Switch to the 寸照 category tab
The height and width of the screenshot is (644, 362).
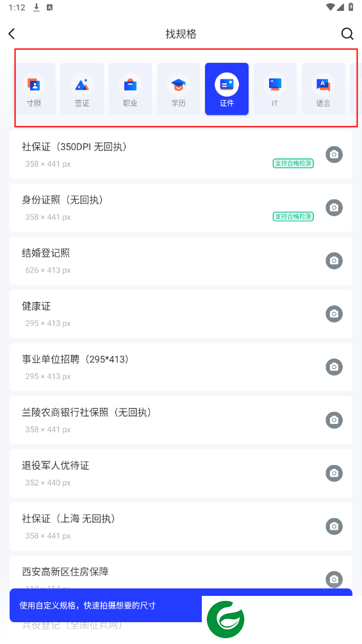(35, 89)
